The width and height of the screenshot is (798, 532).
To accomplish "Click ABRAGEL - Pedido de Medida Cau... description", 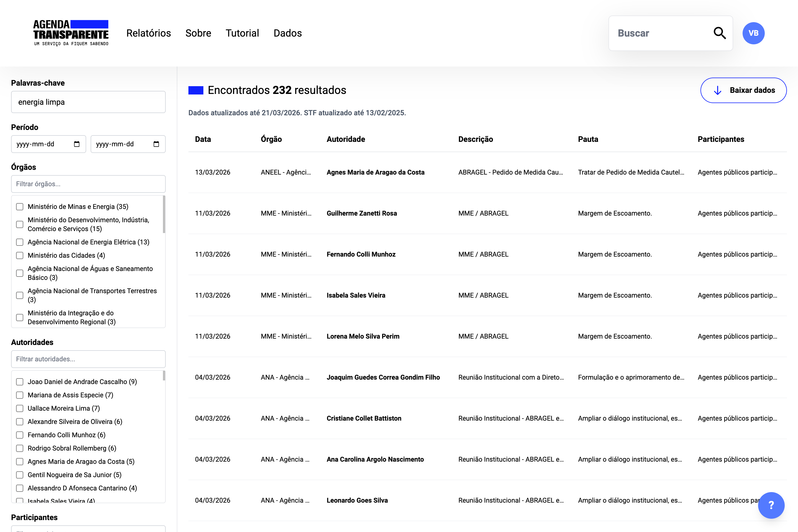I will coord(511,172).
